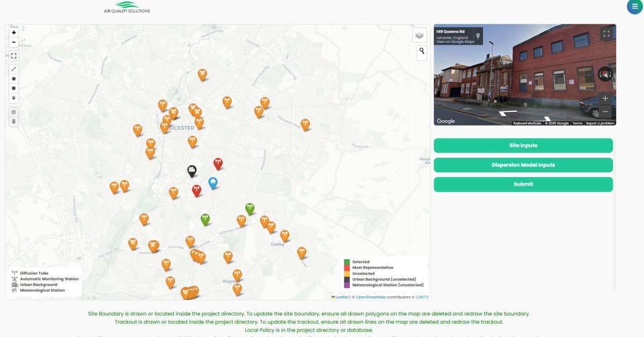Select the draw rectangle tool
Image resolution: width=644 pixels, height=337 pixels.
point(14,89)
